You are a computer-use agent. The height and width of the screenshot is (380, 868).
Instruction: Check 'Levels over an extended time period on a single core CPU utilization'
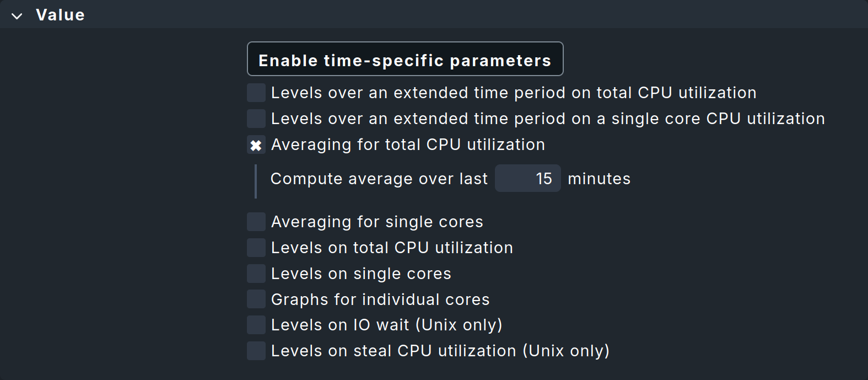pyautogui.click(x=256, y=119)
